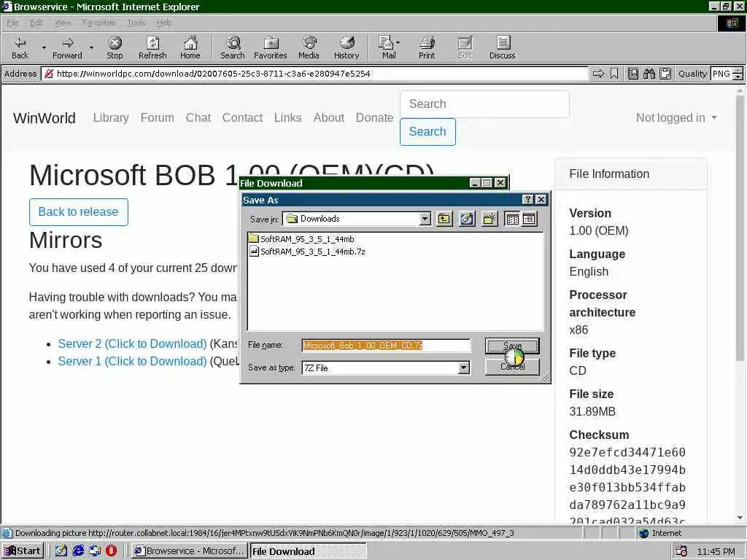
Task: Refresh the page with the toolbar icon
Action: point(152,47)
